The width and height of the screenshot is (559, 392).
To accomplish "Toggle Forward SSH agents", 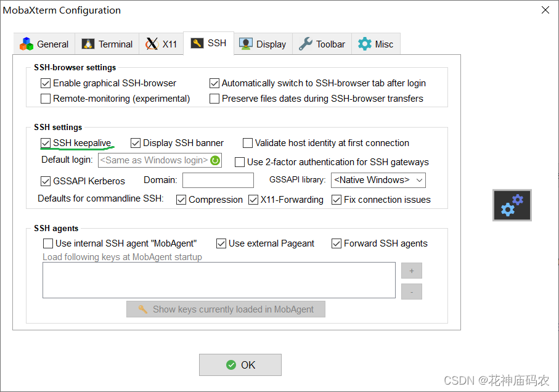I will click(x=337, y=243).
